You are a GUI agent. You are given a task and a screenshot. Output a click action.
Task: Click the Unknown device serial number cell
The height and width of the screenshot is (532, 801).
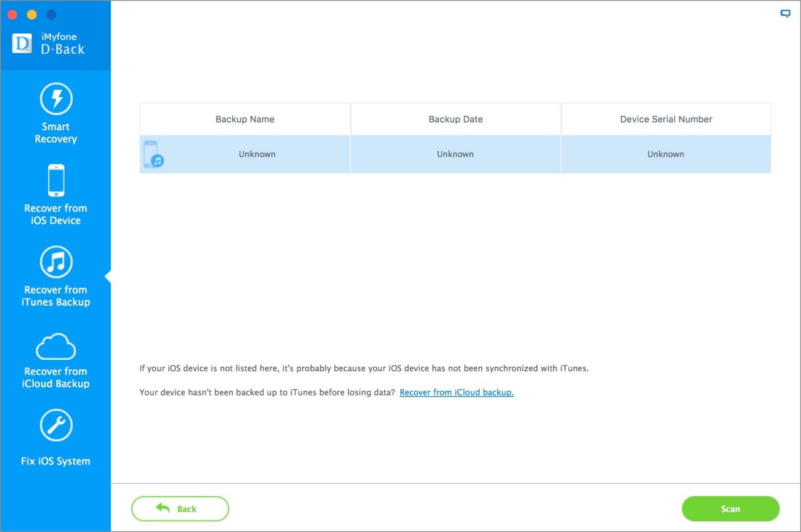[666, 154]
